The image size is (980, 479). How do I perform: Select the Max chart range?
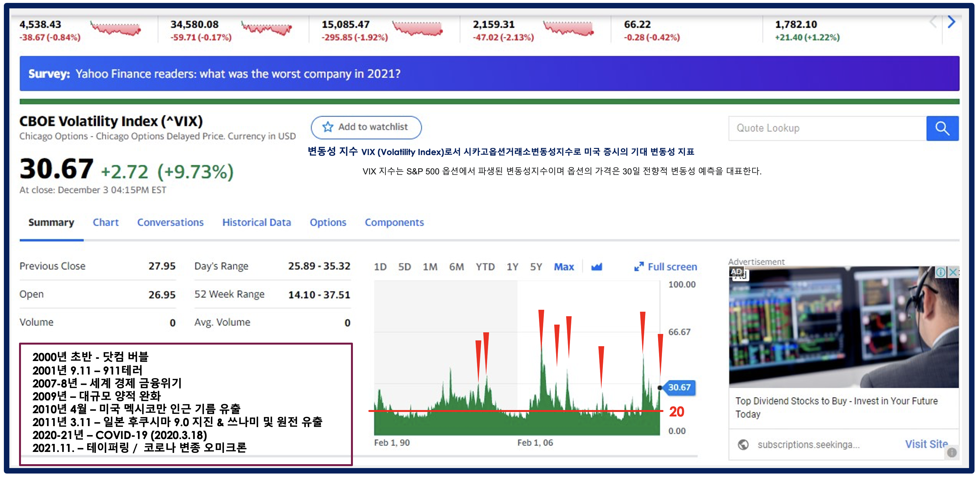(564, 267)
